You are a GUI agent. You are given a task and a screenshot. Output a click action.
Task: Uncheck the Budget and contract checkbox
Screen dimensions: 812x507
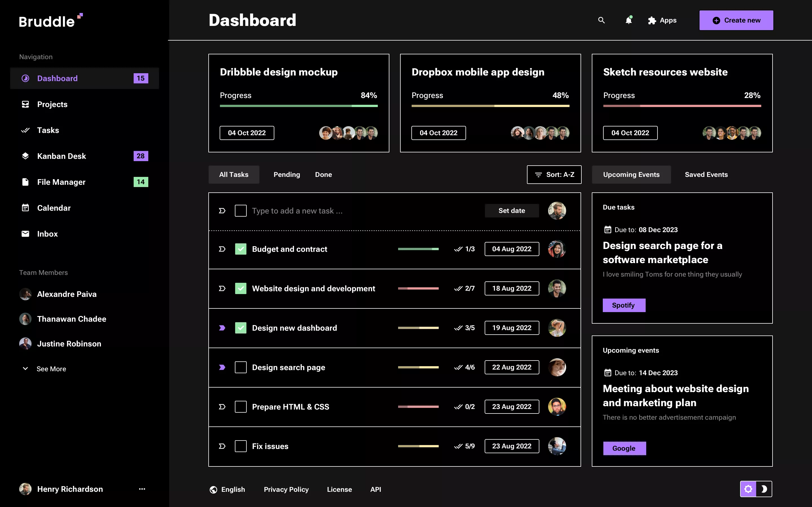[x=240, y=249]
